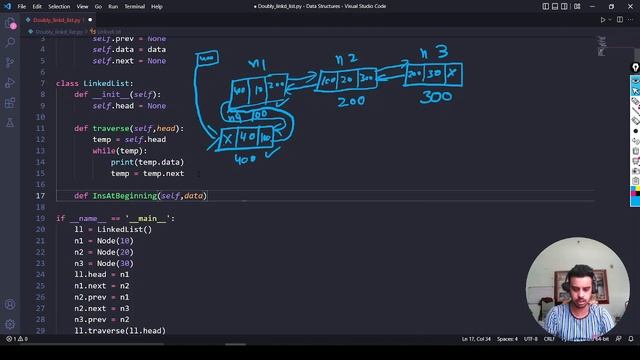Open the Explorer view in activity bar
Viewport: 640px width, 360px height.
click(10, 23)
